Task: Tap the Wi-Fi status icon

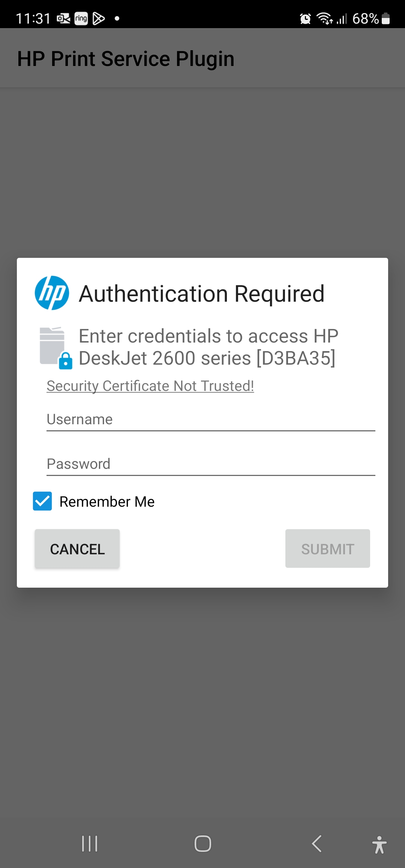Action: click(x=324, y=18)
